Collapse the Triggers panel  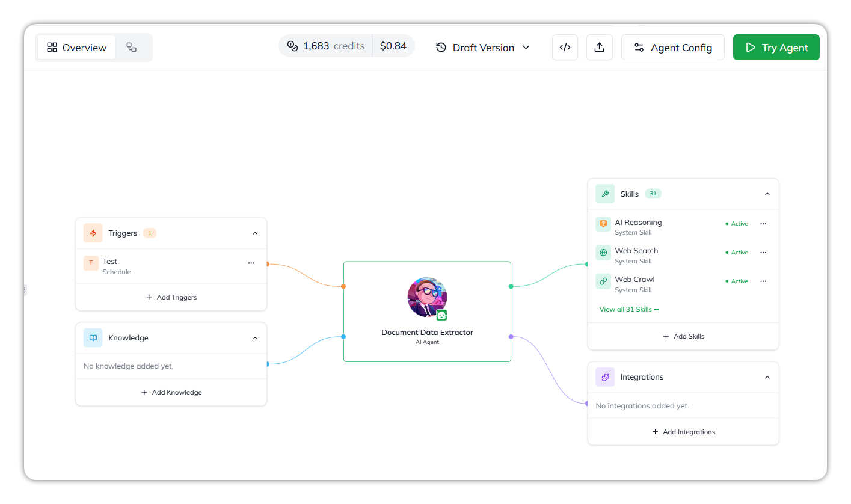[255, 233]
